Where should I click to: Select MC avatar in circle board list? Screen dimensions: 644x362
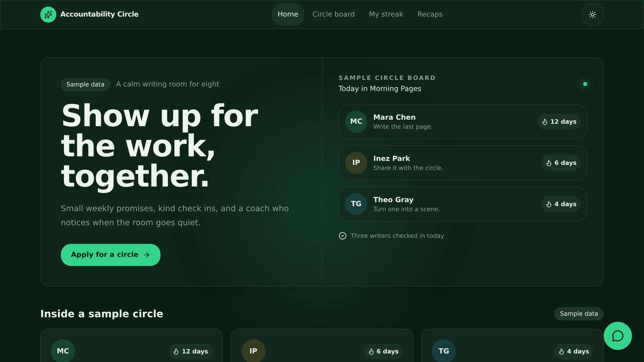click(x=356, y=122)
